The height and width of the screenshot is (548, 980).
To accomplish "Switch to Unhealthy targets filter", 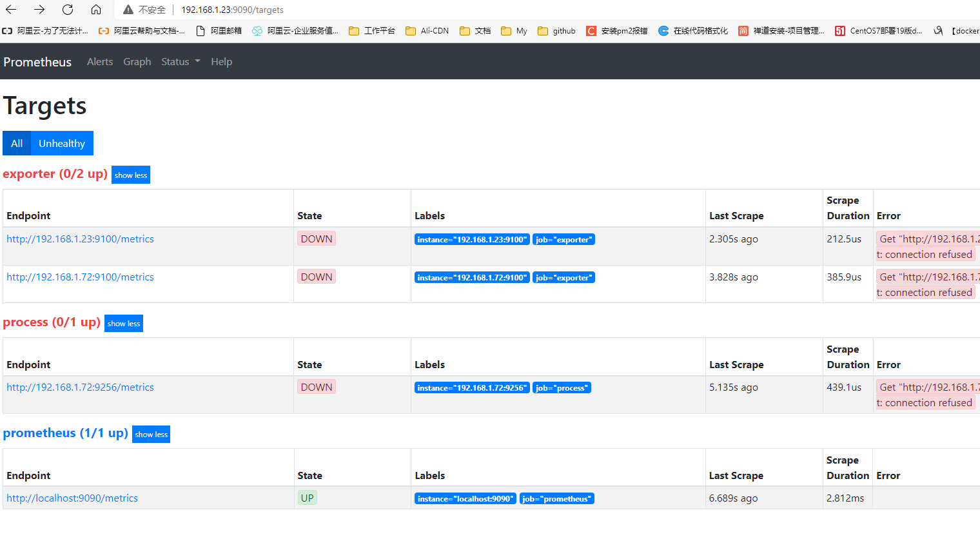I will coord(62,143).
